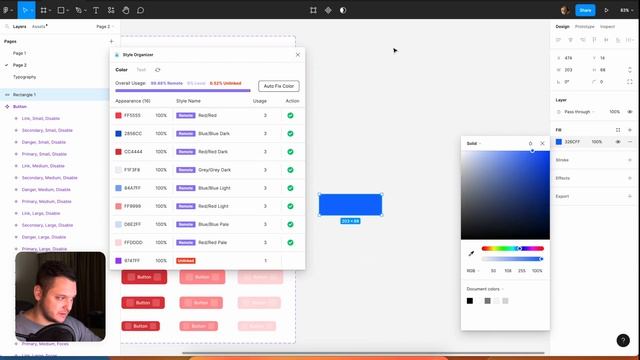Viewport: 640px width, 360px height.
Task: Open the Figma main menu
Action: (x=7, y=10)
